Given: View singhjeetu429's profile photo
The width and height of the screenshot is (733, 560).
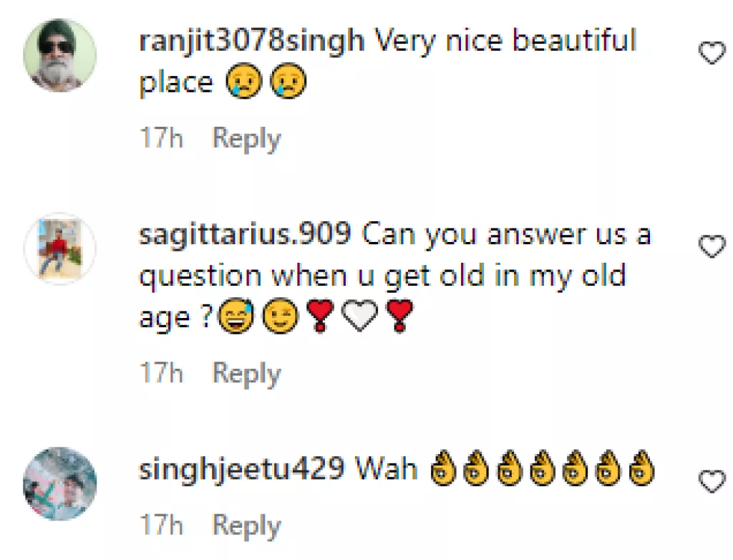Looking at the screenshot, I should click(x=60, y=483).
